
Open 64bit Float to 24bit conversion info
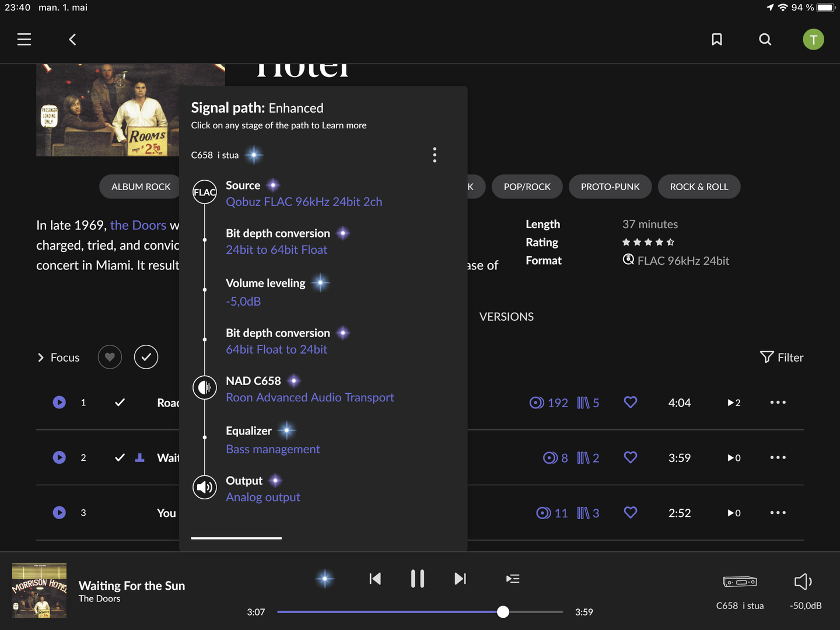pos(276,349)
